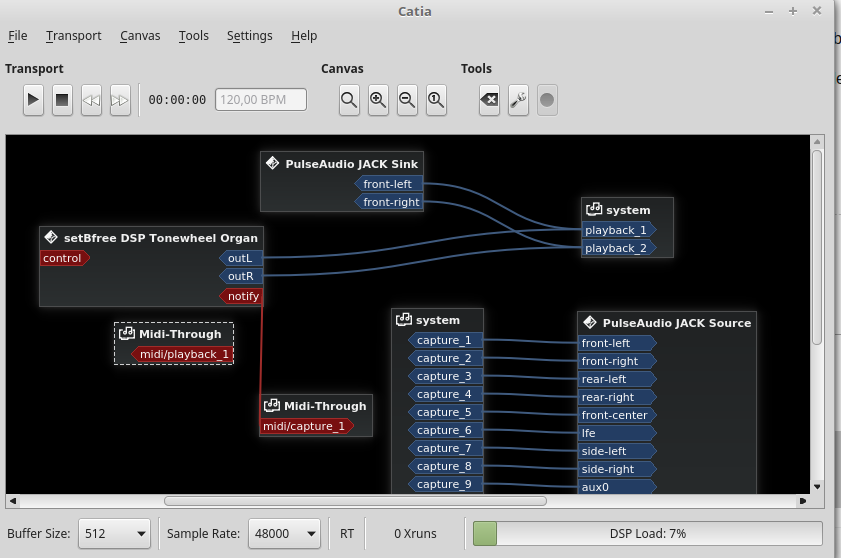Click the system capture node icon
841x558 pixels.
coord(403,320)
